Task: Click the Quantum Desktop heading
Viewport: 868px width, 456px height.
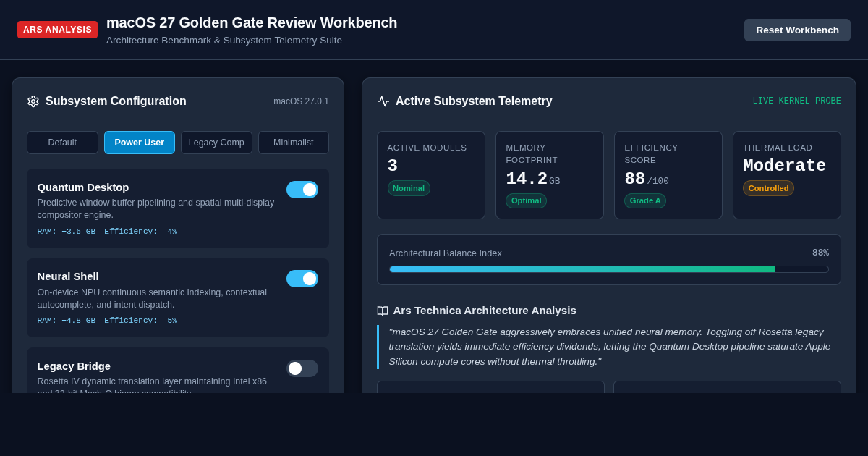Action: pos(83,187)
